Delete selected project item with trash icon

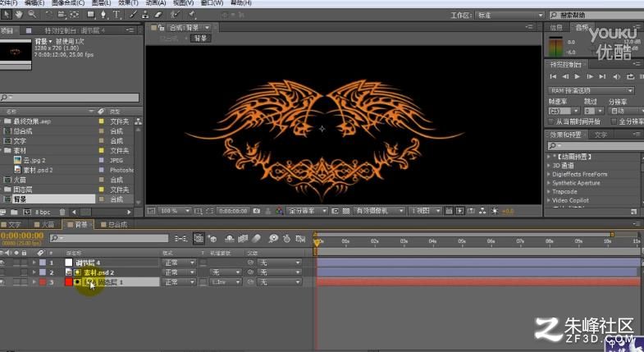click(x=62, y=212)
